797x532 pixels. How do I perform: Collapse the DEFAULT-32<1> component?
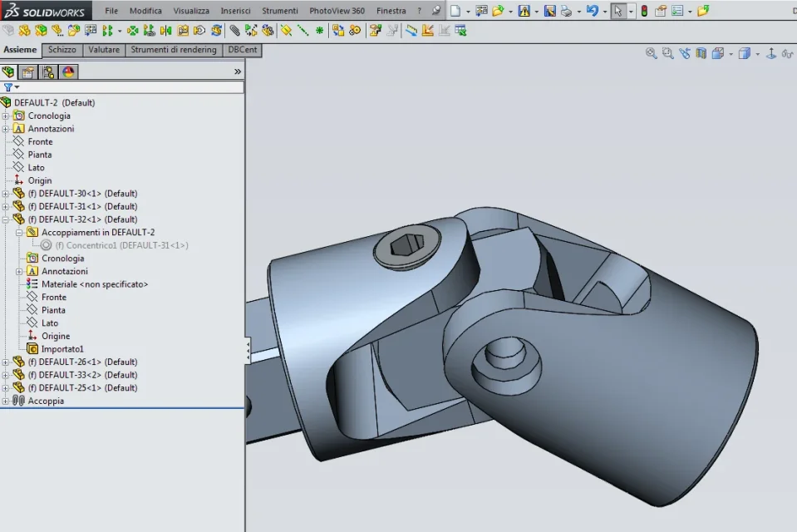pyautogui.click(x=6, y=219)
